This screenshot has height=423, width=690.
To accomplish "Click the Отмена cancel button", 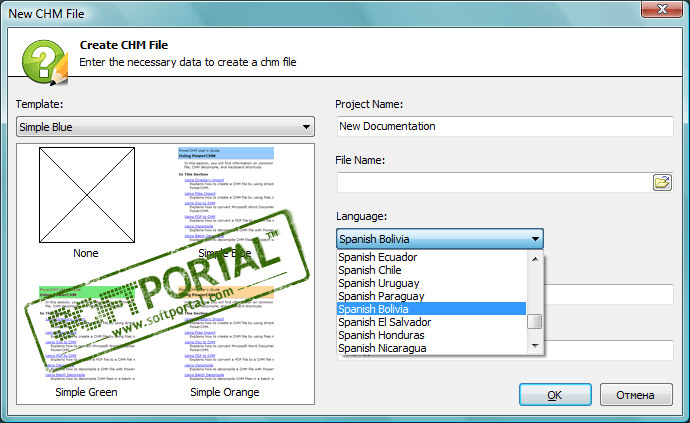I will 636,395.
